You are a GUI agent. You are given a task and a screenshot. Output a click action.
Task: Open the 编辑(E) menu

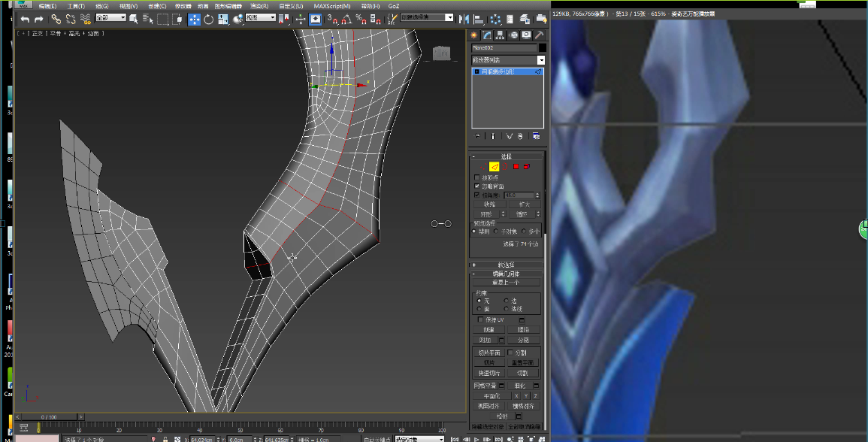(47, 6)
